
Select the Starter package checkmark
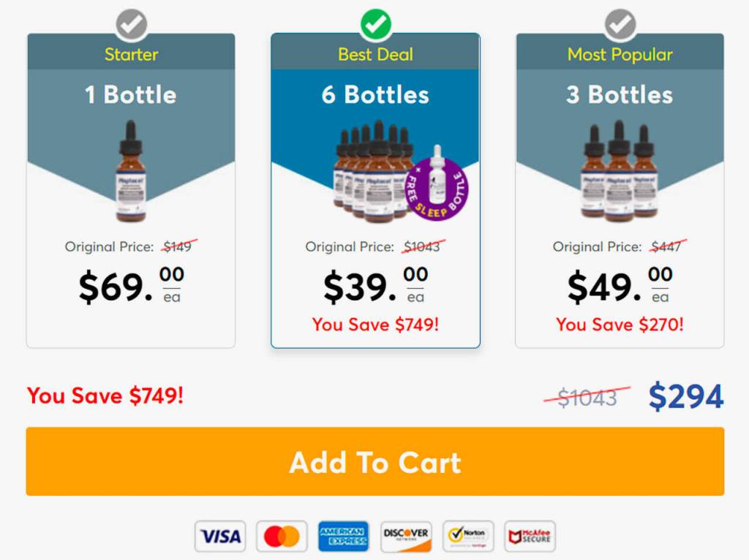tap(132, 26)
